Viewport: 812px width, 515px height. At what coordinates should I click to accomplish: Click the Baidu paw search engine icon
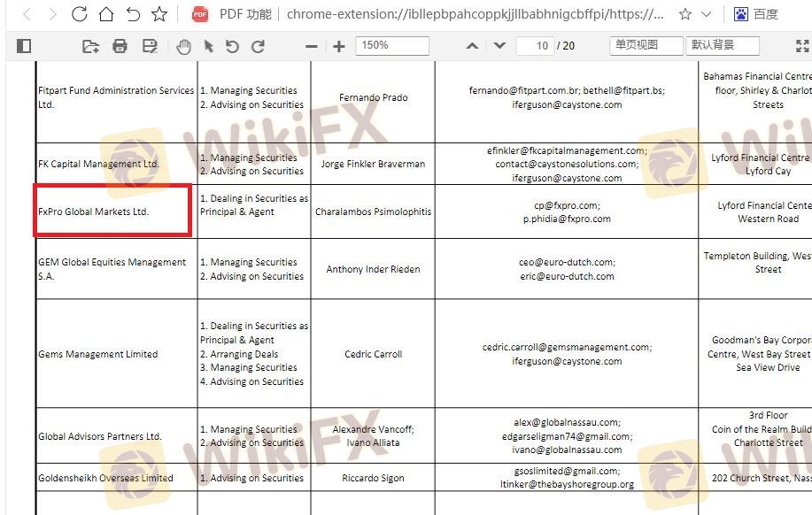coord(741,14)
